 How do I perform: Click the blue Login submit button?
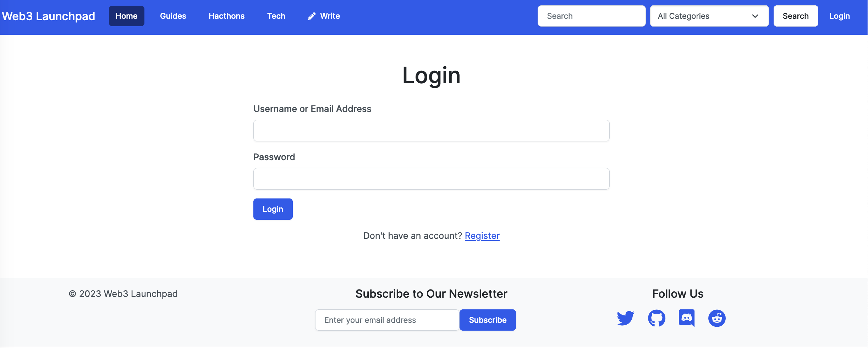click(273, 209)
